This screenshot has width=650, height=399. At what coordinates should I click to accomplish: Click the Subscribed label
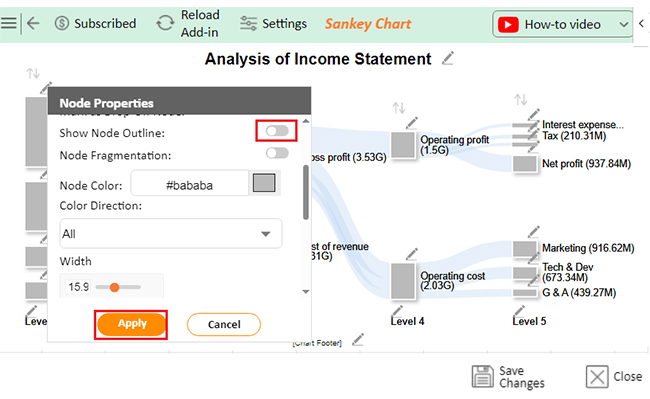pyautogui.click(x=105, y=24)
